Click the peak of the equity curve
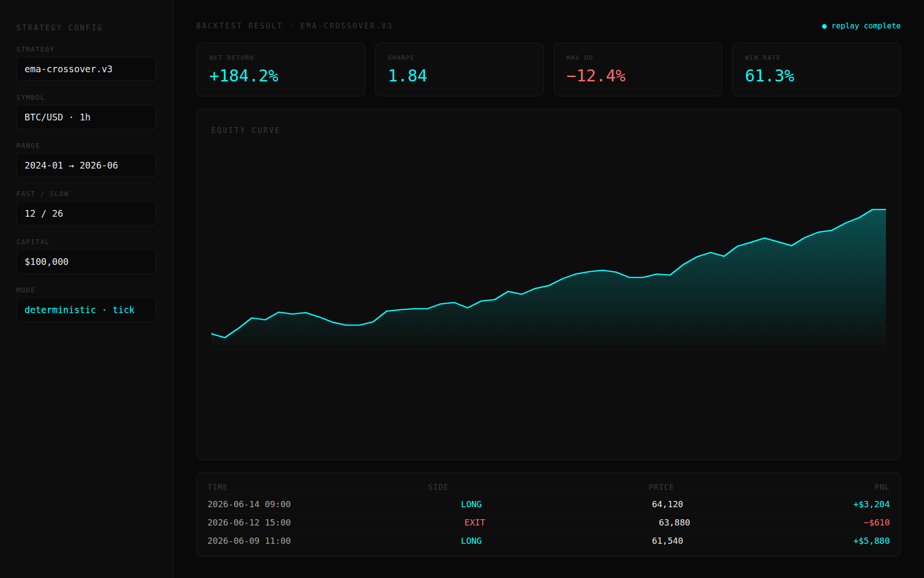The width and height of the screenshot is (924, 578). [x=879, y=210]
